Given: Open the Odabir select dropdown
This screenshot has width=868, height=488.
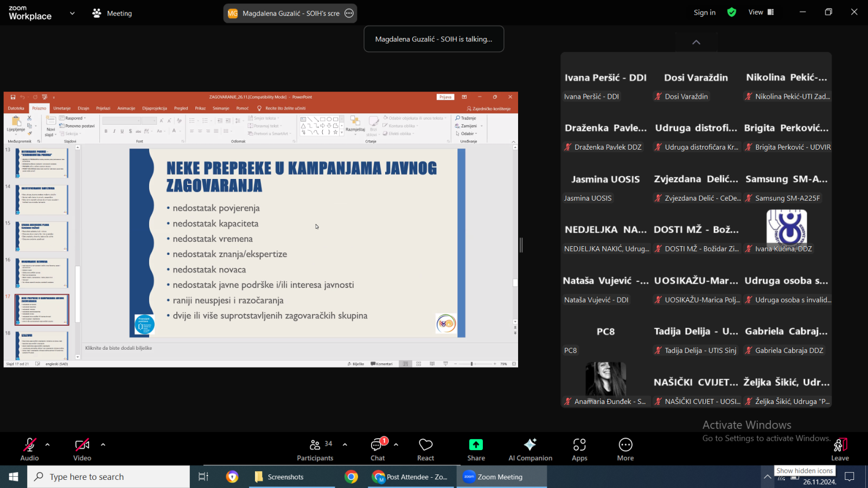Looking at the screenshot, I should [467, 133].
